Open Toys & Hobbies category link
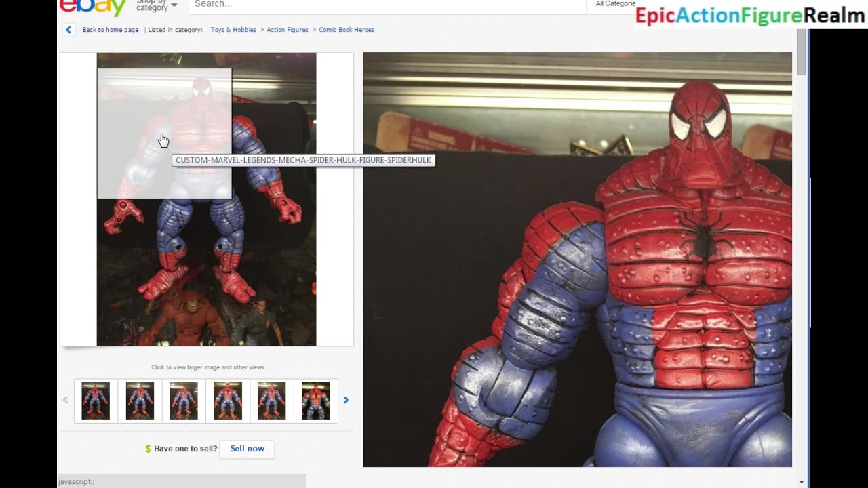 (233, 30)
